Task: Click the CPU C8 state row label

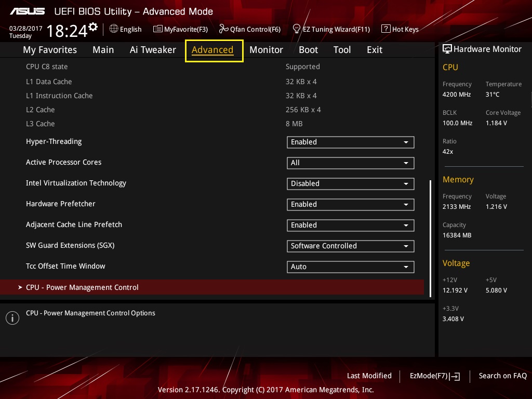Action: 47,66
